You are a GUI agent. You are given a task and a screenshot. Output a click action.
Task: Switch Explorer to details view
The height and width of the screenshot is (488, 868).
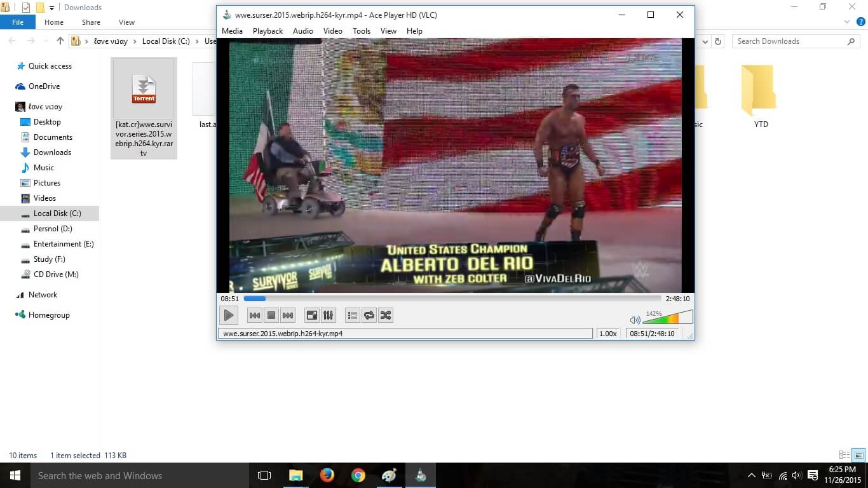point(844,455)
